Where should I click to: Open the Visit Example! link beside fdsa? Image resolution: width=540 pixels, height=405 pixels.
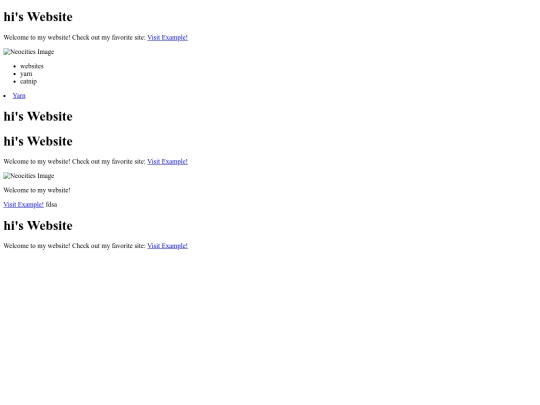[x=23, y=205]
